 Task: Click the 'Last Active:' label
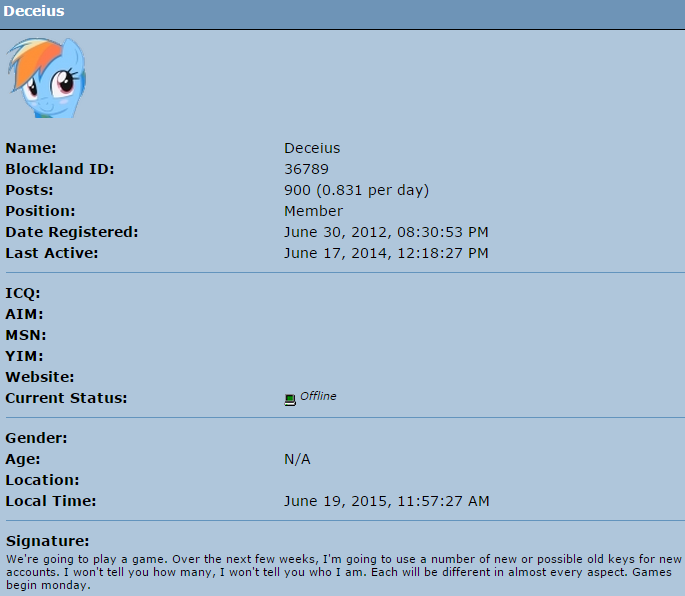pos(52,253)
